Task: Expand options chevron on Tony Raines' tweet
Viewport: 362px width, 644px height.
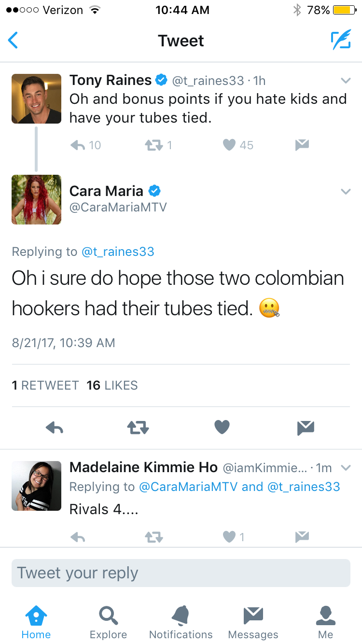Action: pyautogui.click(x=346, y=80)
